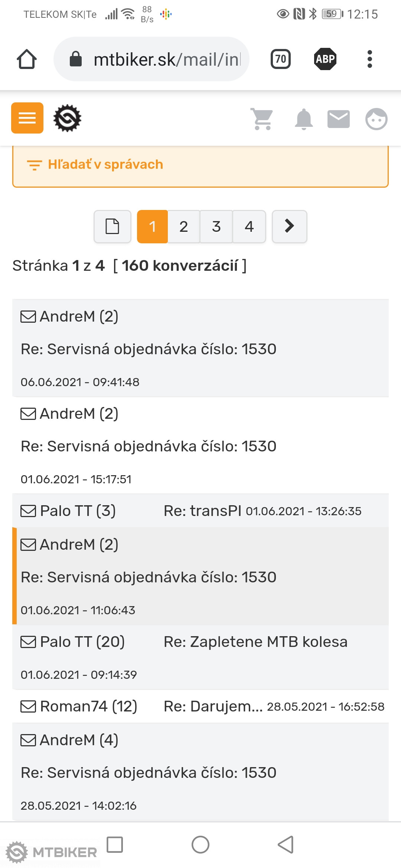The height and width of the screenshot is (868, 401).
Task: Open notifications bell
Action: (304, 119)
